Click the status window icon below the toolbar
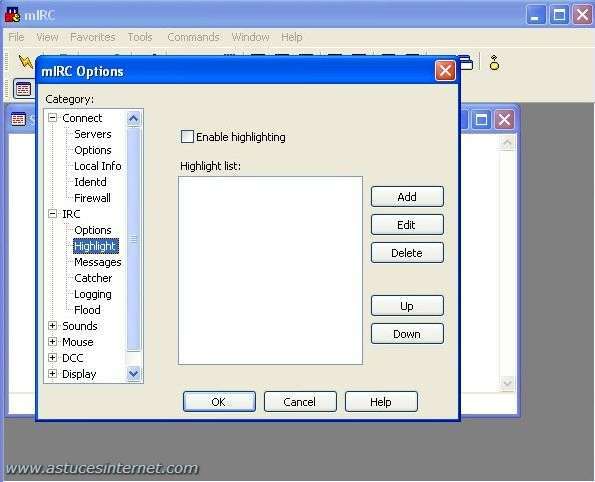 (23, 90)
